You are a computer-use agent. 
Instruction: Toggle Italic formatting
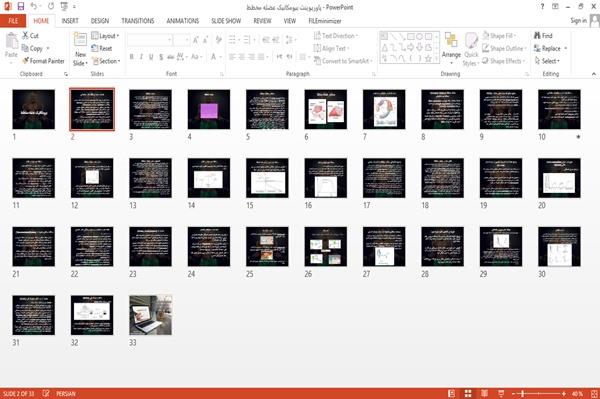click(x=141, y=57)
